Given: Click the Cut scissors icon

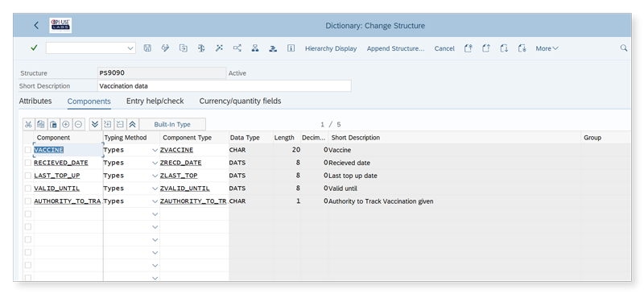Looking at the screenshot, I should tap(28, 124).
